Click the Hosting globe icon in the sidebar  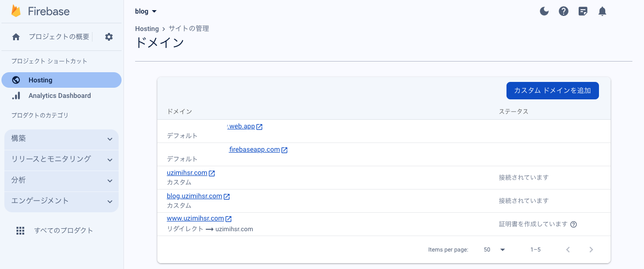click(x=16, y=80)
